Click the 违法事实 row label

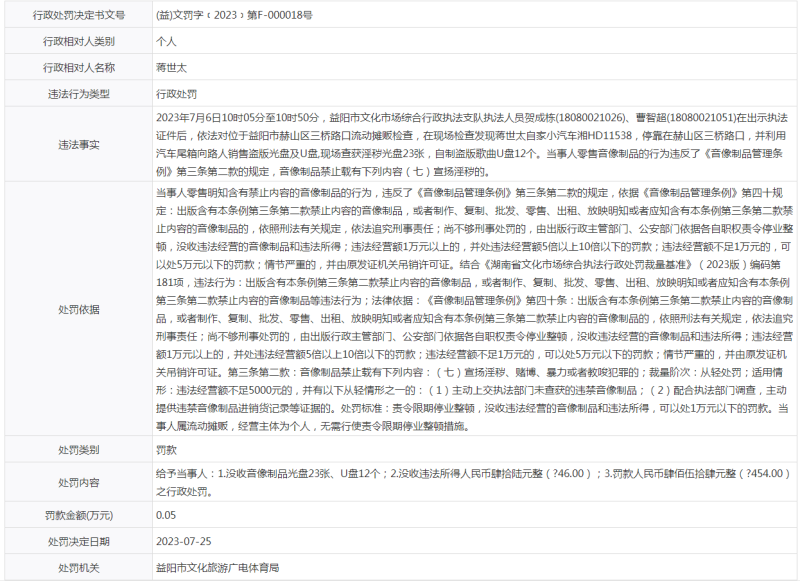[79, 145]
